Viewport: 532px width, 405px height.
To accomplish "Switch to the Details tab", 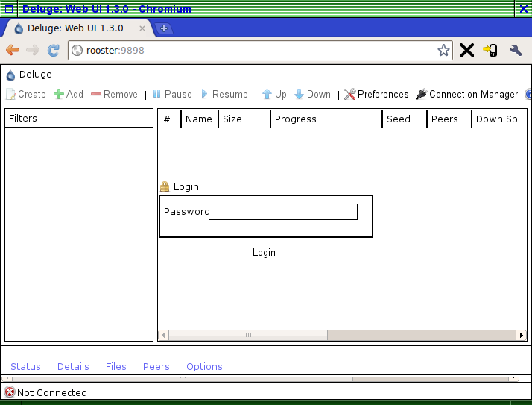I will [73, 367].
